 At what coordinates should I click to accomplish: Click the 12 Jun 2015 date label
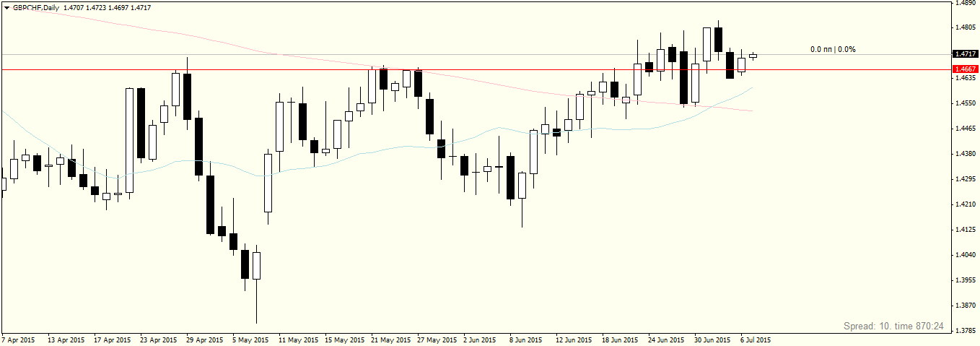tap(574, 339)
